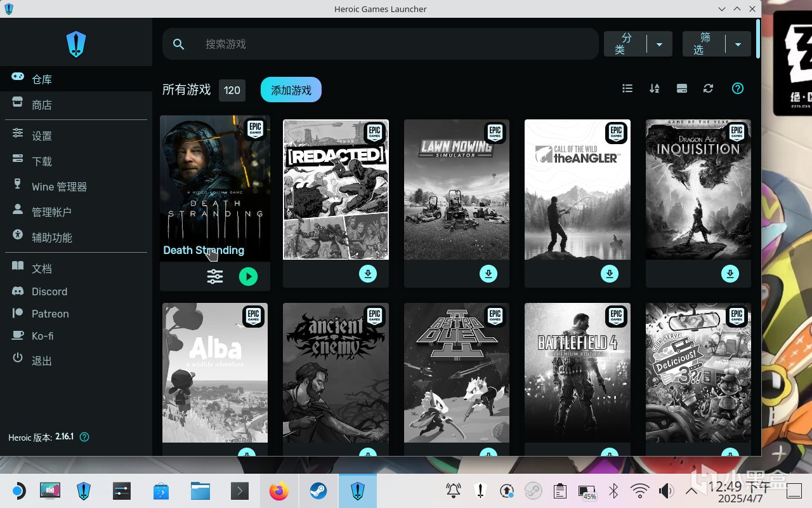This screenshot has width=812, height=508.
Task: Open theAngler game cover
Action: [x=577, y=189]
